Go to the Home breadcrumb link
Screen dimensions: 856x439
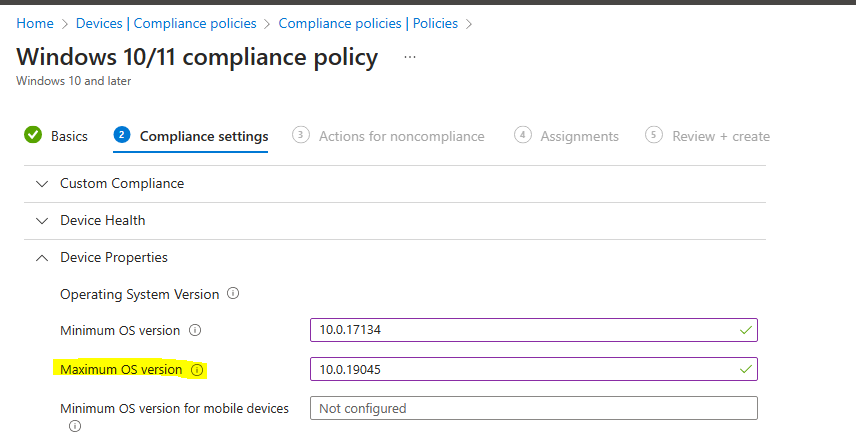tap(35, 23)
